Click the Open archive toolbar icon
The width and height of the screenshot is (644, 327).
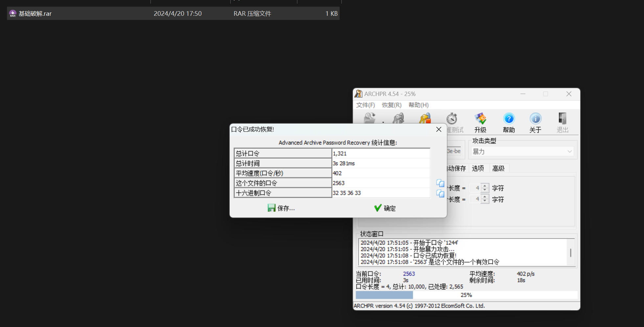(369, 118)
